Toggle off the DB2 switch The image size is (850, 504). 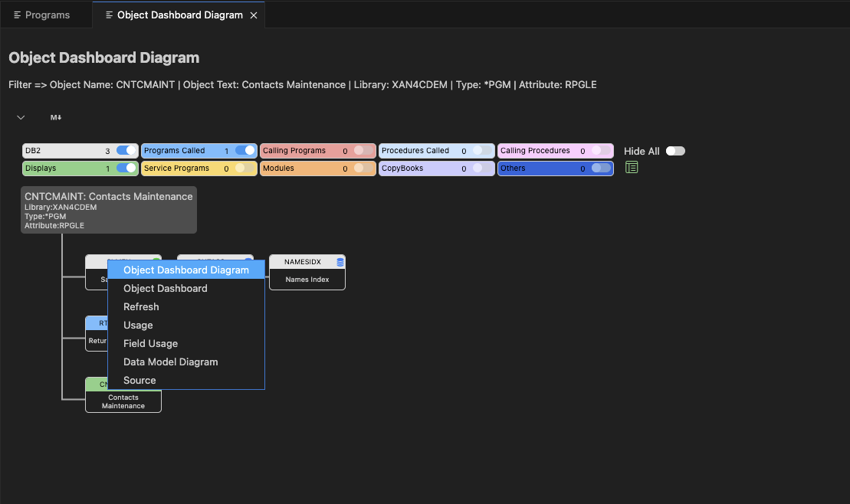point(126,151)
